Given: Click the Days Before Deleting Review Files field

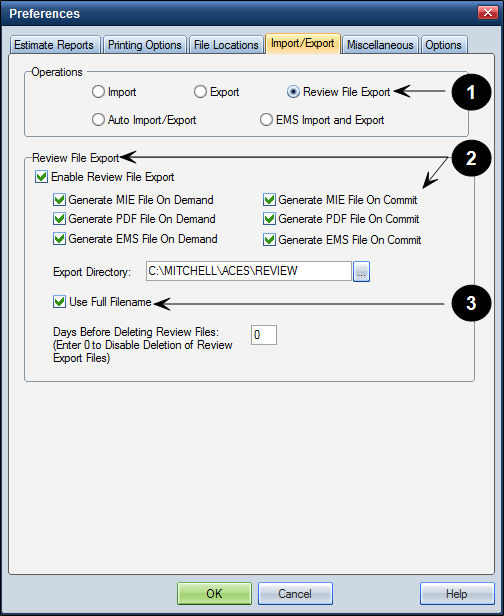Looking at the screenshot, I should point(264,335).
